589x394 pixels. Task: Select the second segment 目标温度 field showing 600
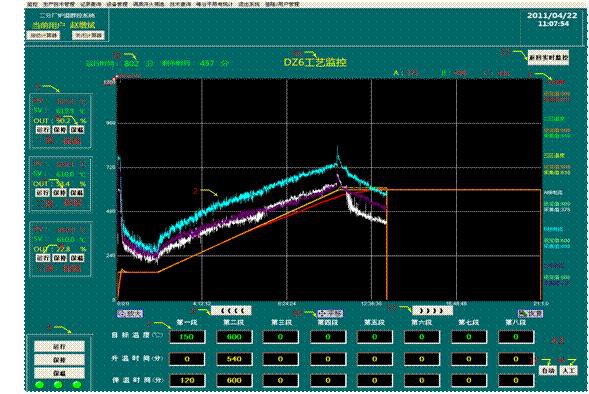click(234, 337)
